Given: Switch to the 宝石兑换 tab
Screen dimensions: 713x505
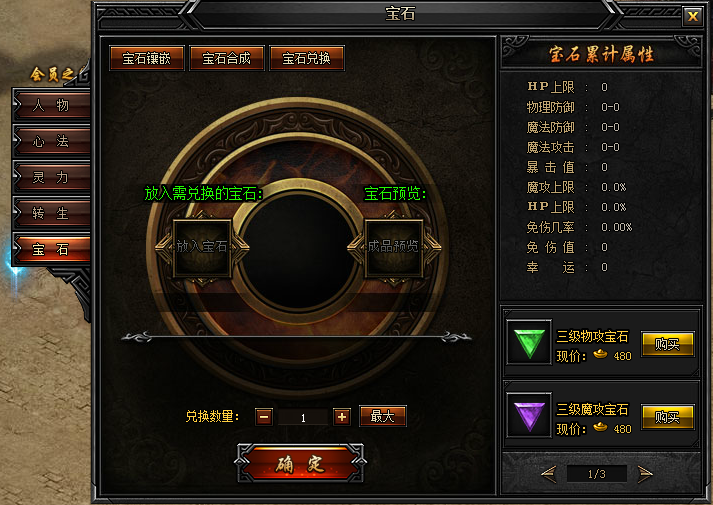Looking at the screenshot, I should 306,58.
